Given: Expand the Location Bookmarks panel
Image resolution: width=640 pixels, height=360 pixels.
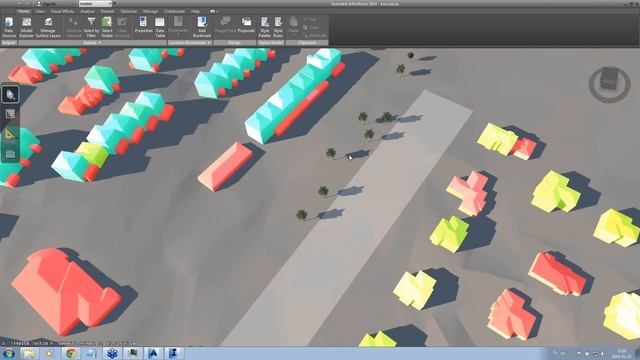Looking at the screenshot, I should [x=190, y=42].
